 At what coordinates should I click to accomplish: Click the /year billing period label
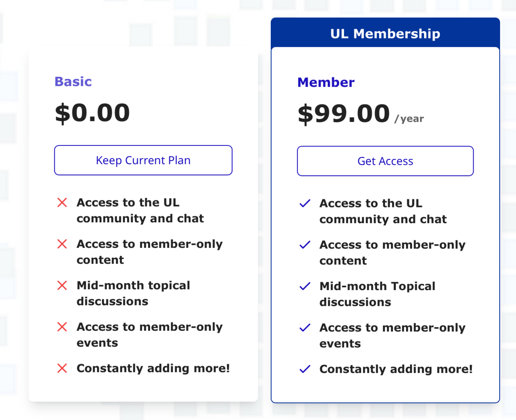(409, 119)
